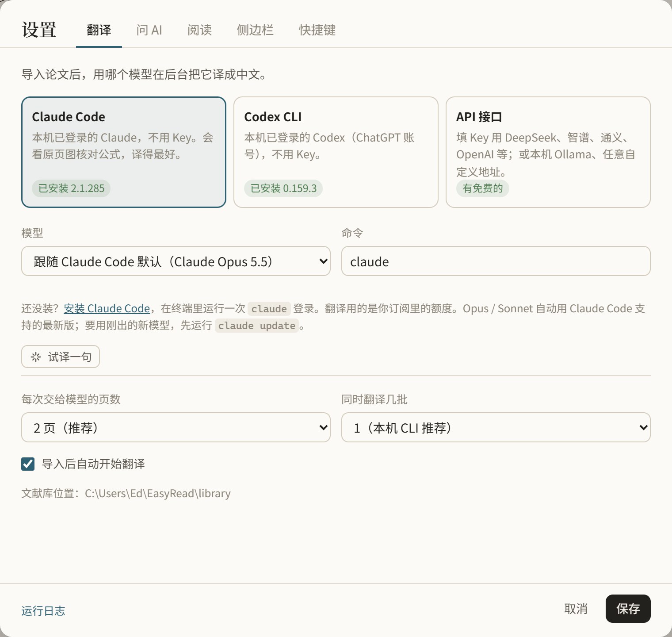
Task: Choose the Codex CLI card
Action: point(336,152)
